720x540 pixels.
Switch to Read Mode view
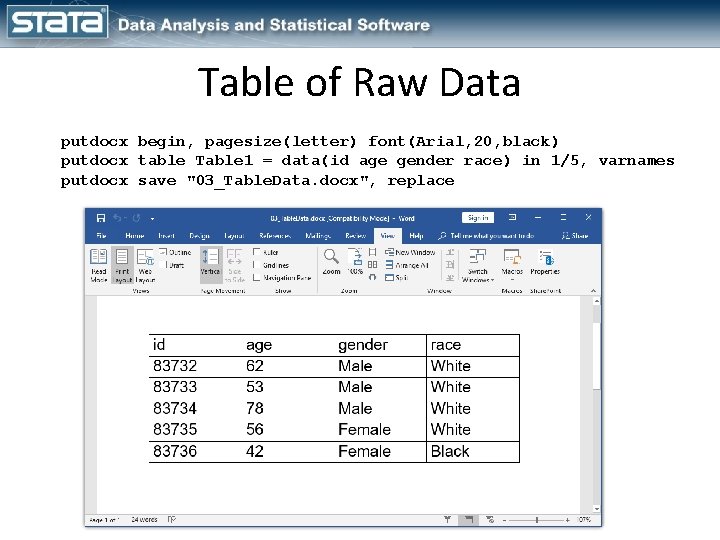point(99,265)
